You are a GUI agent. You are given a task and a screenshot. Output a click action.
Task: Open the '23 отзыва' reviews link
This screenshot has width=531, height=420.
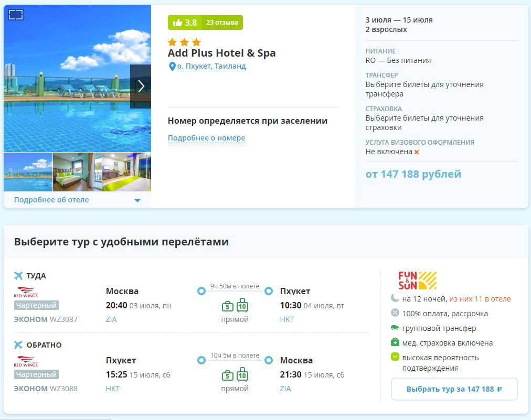tap(222, 23)
